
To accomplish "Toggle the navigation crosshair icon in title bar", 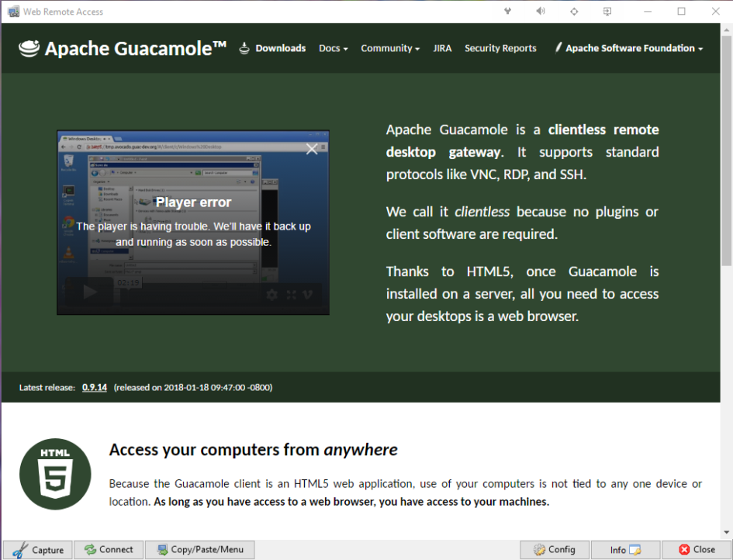I will click(x=574, y=12).
